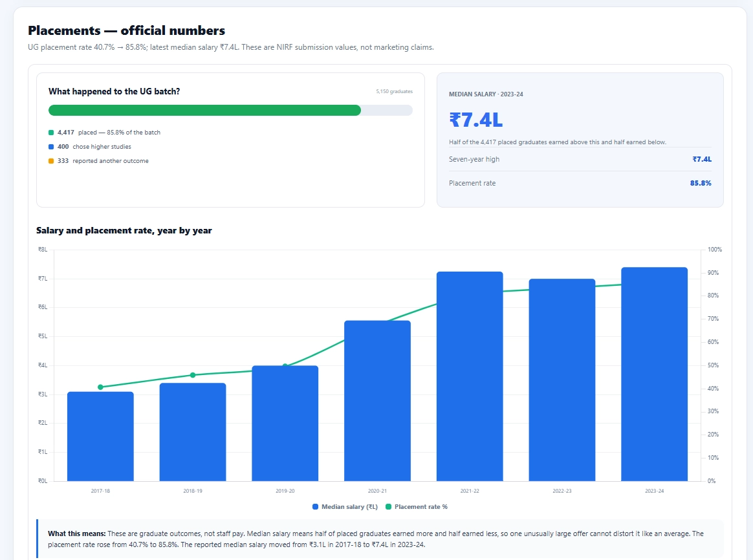Click the 2019-20 placement rate line point
Viewport: 753px width, 560px height.
(285, 366)
